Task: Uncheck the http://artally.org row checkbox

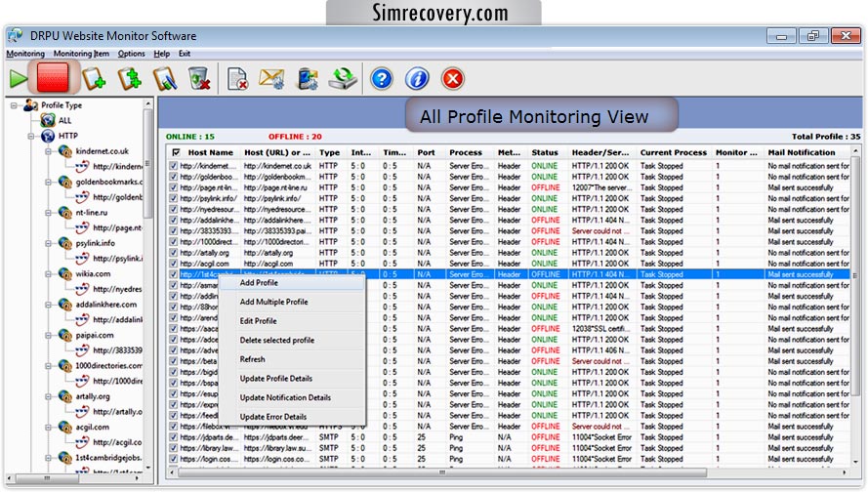Action: tap(174, 253)
